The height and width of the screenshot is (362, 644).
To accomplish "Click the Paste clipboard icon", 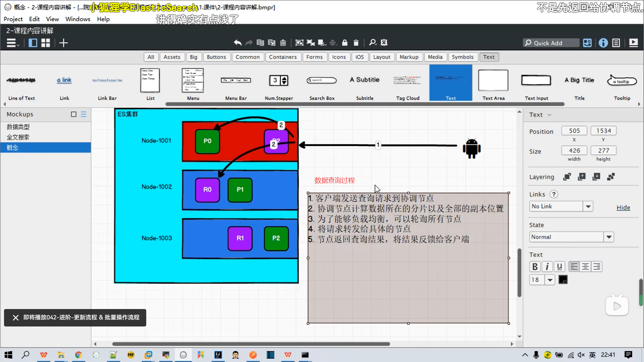I will (x=283, y=43).
